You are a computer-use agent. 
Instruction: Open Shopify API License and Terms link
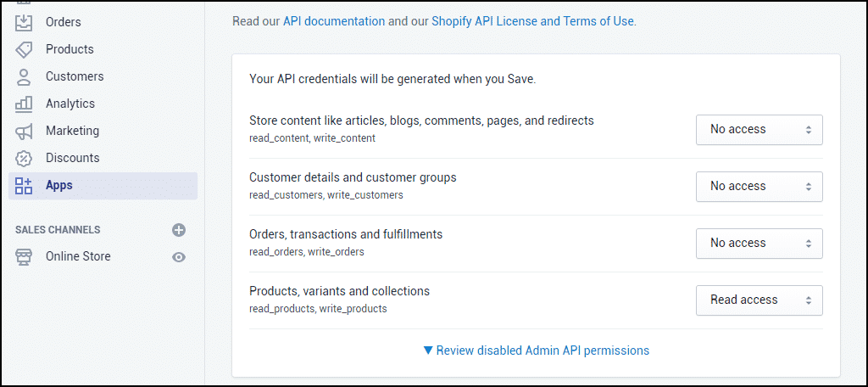(532, 21)
